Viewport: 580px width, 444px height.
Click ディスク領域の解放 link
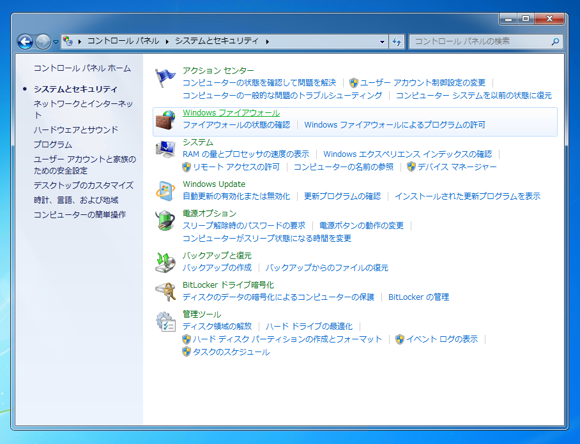217,326
